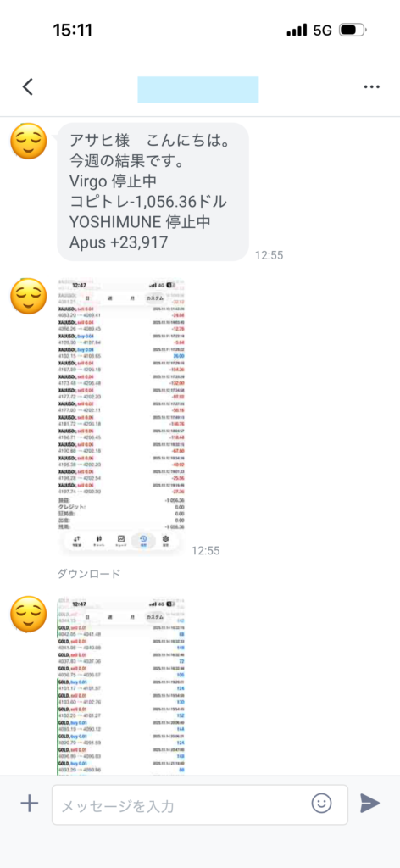Viewport: 400px width, 868px height.
Task: Select the アサヒ様 greeting message bubble
Action: [x=153, y=192]
